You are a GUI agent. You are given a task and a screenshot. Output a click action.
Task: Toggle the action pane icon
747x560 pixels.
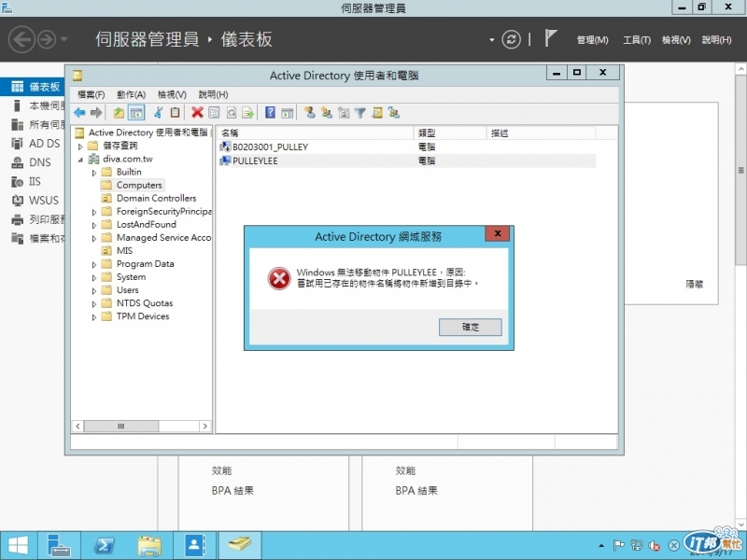(288, 113)
